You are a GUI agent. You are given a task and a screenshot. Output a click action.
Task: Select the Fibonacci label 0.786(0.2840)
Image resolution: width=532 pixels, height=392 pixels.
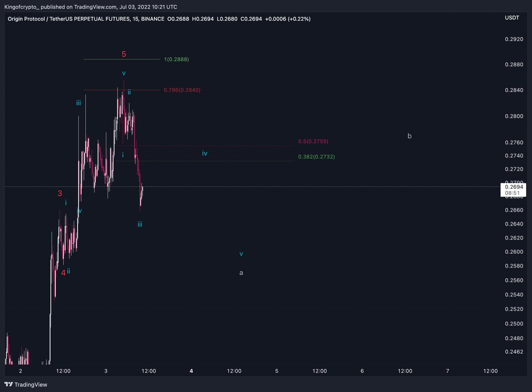182,90
